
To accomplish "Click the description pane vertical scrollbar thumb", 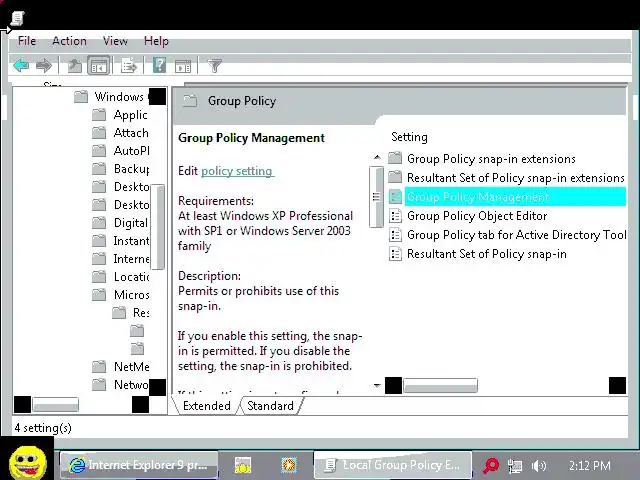I will pos(376,197).
